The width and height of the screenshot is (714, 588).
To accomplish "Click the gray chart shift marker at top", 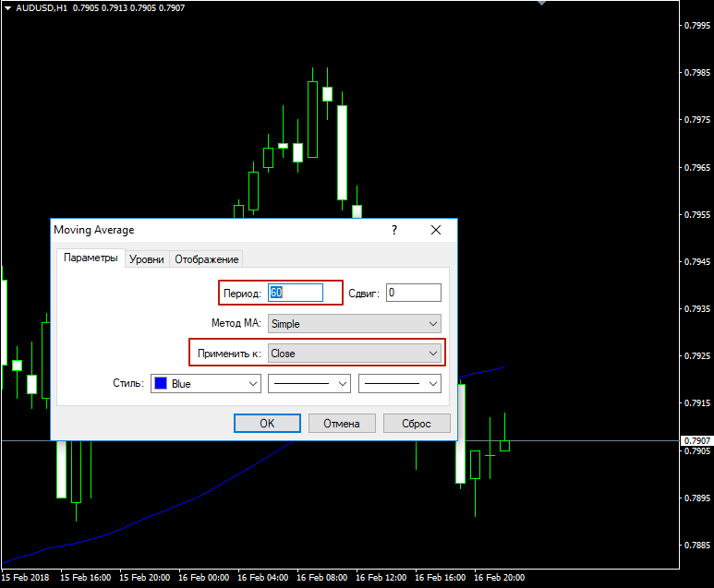I will click(x=541, y=4).
